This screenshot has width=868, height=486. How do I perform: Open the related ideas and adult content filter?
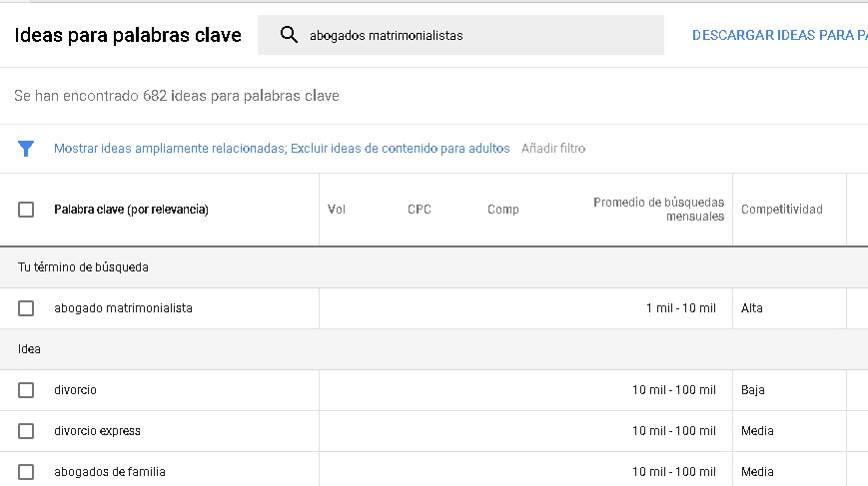click(282, 148)
